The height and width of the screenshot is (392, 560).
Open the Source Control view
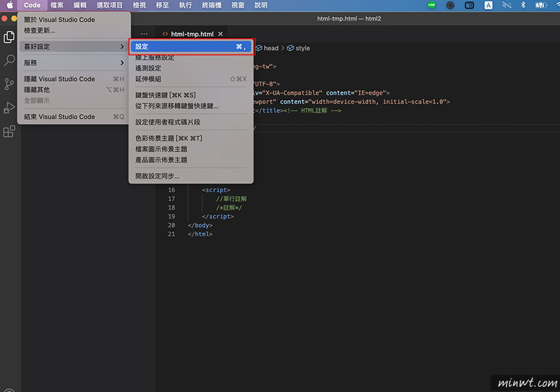click(x=9, y=84)
